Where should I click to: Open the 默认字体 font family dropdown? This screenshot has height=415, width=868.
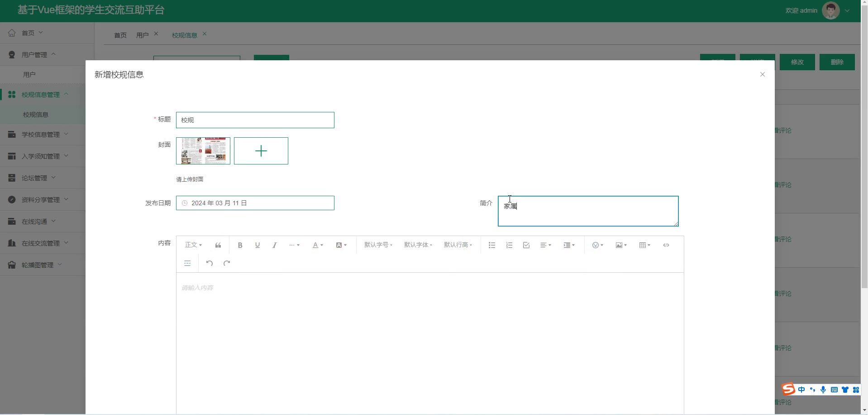418,245
